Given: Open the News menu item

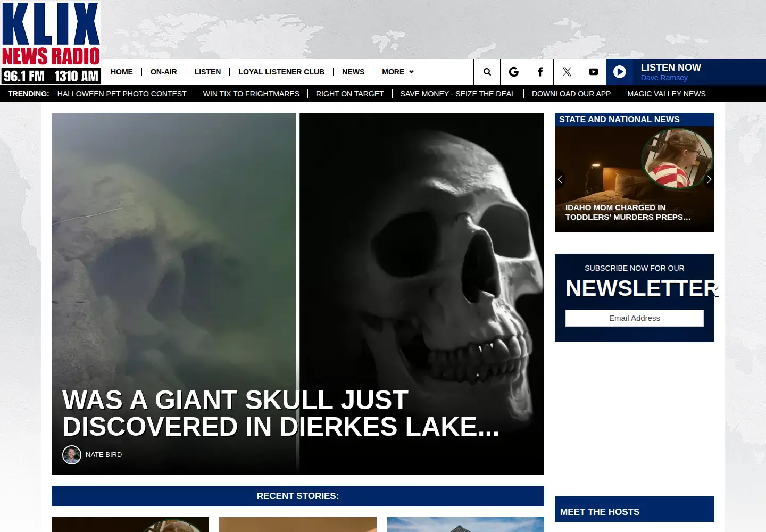Looking at the screenshot, I should (353, 72).
